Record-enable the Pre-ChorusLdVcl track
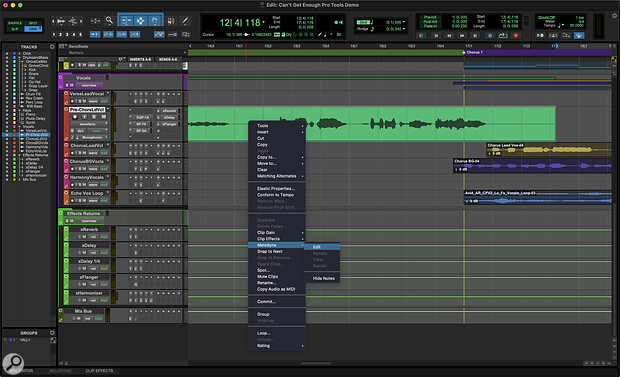620x377 pixels. [75, 117]
